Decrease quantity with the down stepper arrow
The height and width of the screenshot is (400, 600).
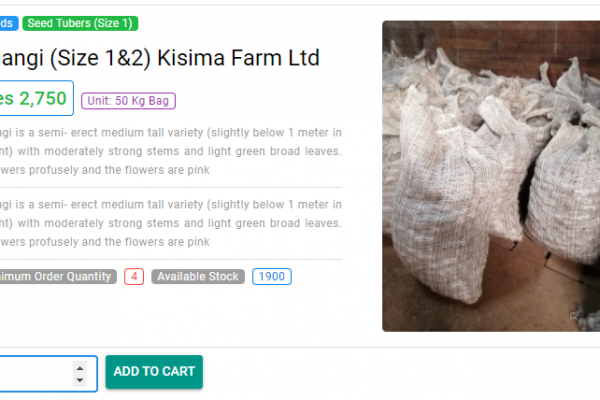(80, 380)
